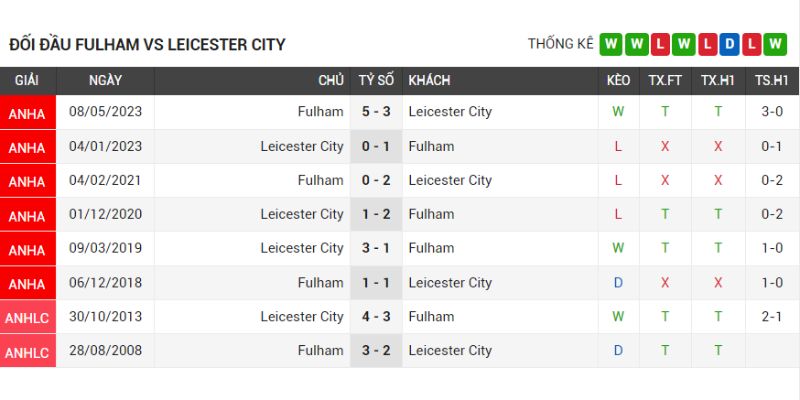This screenshot has width=800, height=400.
Task: Click the ANHA badge on the 04/02/2021 row
Action: [27, 181]
